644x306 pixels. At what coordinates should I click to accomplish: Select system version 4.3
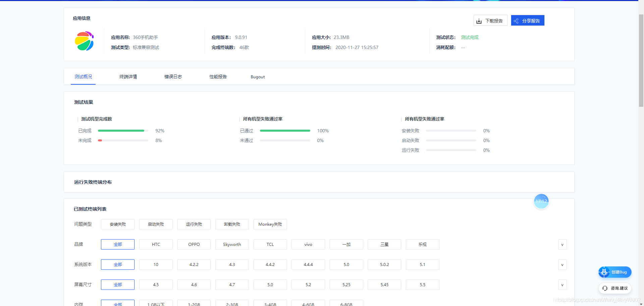232,265
